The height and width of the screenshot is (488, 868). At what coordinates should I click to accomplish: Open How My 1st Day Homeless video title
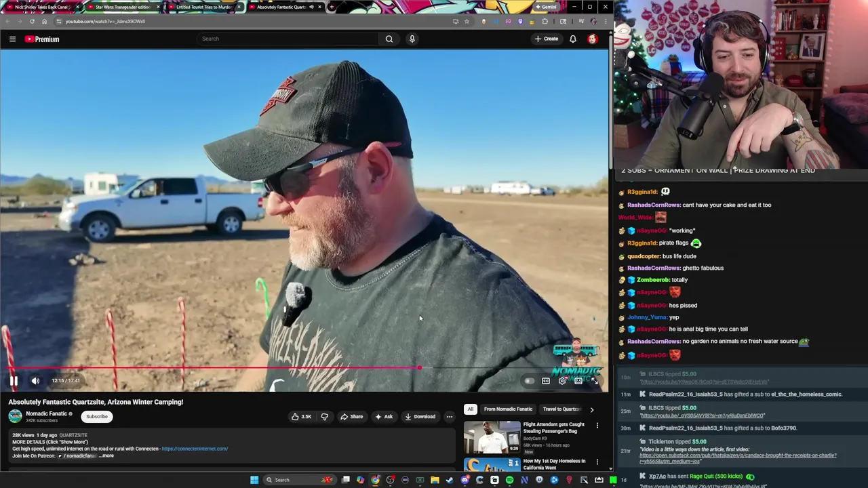coord(554,464)
